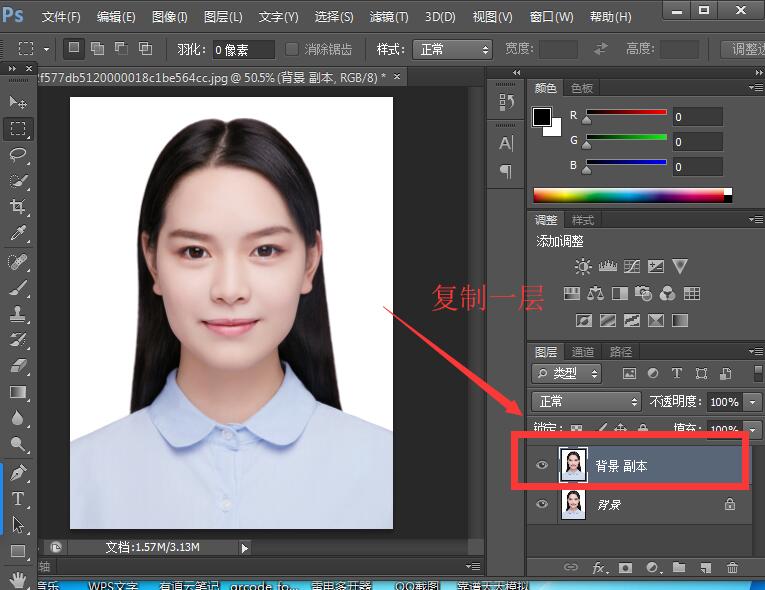Open the Layers panel flyout menu

756,351
